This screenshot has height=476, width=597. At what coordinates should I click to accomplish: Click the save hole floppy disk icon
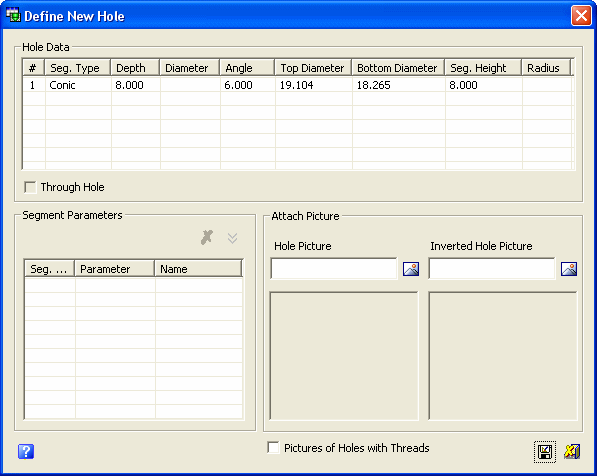point(544,452)
